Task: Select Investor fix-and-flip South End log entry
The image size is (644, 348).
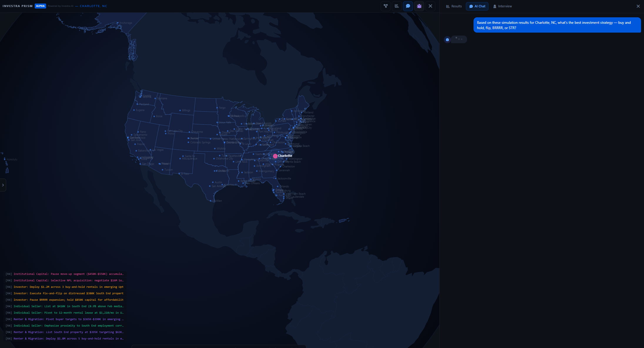Action: tap(65, 293)
